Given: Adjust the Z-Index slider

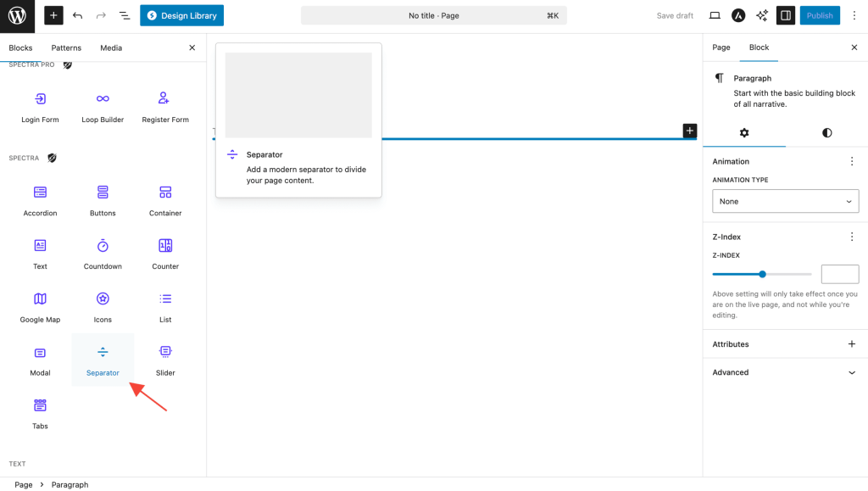Looking at the screenshot, I should pyautogui.click(x=762, y=274).
